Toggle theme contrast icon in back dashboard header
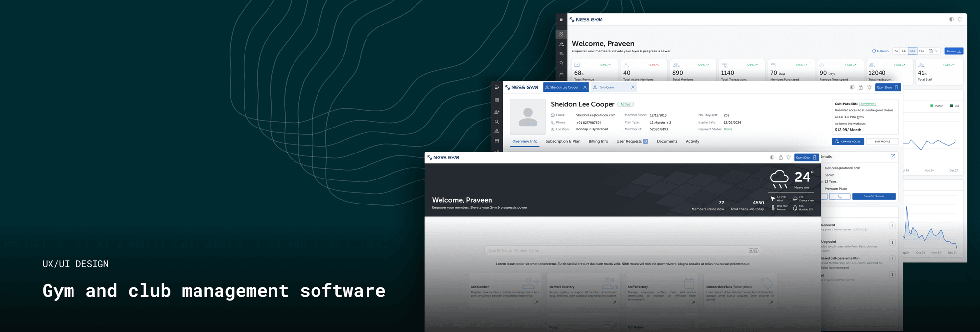The image size is (980, 332). [x=951, y=19]
